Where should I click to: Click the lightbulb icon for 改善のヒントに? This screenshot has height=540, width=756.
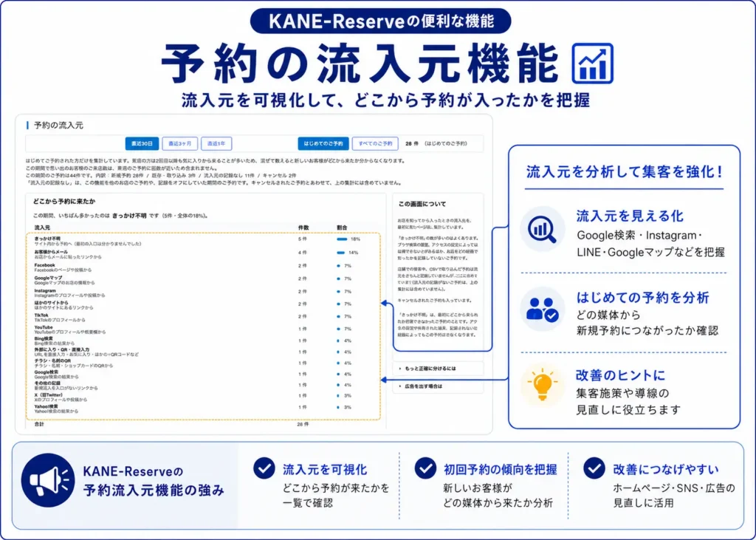[x=543, y=385]
